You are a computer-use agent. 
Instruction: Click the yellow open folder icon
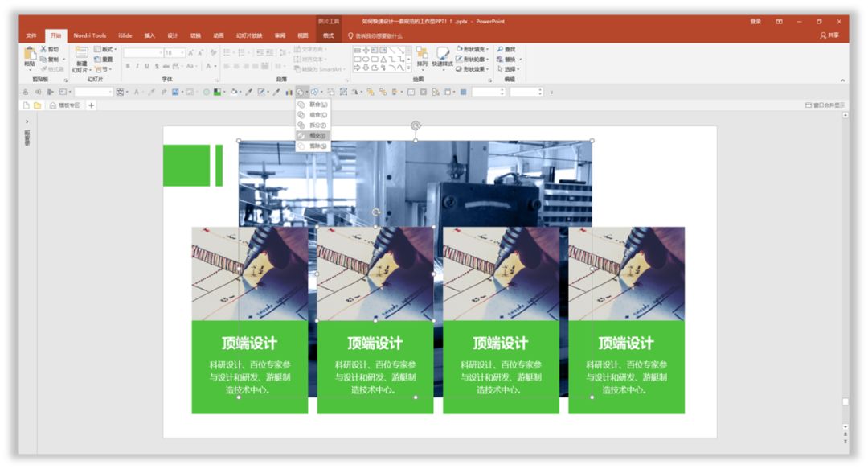click(x=37, y=105)
